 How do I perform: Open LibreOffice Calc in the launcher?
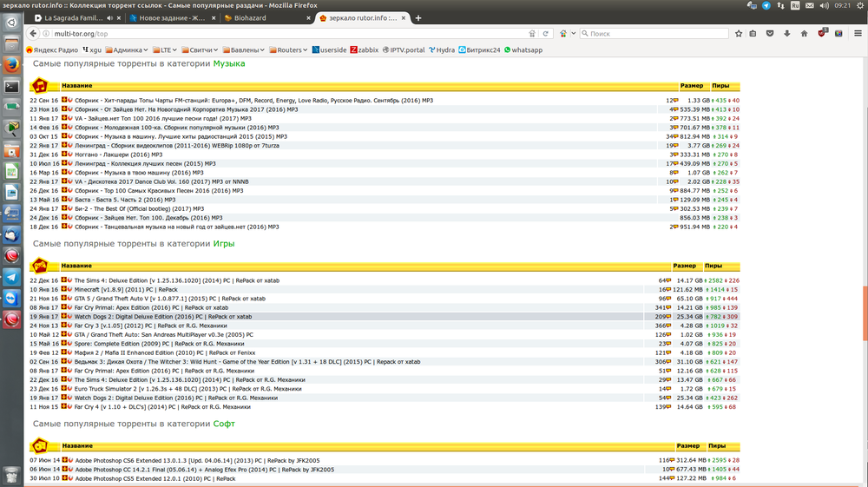11,171
